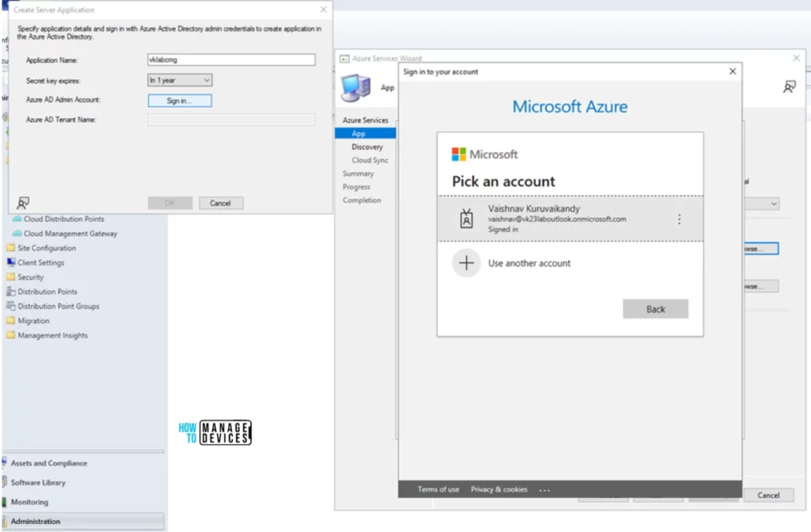The image size is (811, 532).
Task: Choose Use another account
Action: coord(529,263)
